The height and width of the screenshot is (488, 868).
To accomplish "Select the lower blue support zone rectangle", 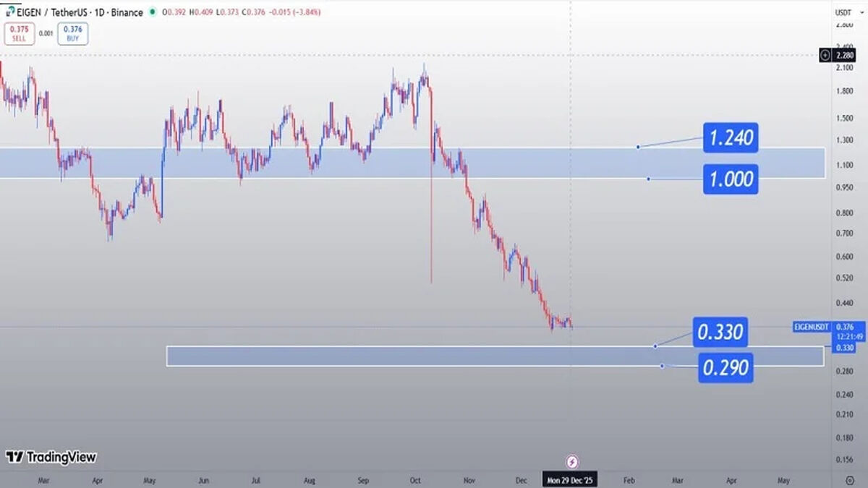I will click(x=495, y=356).
